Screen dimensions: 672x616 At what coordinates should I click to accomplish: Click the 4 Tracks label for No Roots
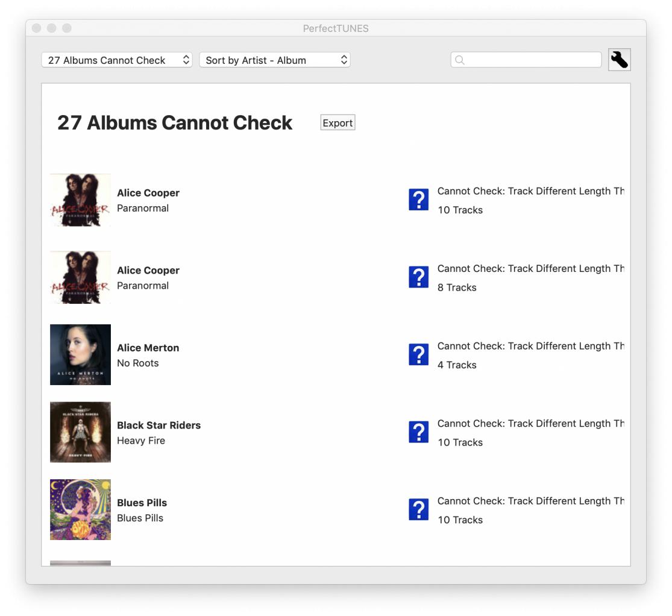pyautogui.click(x=457, y=365)
